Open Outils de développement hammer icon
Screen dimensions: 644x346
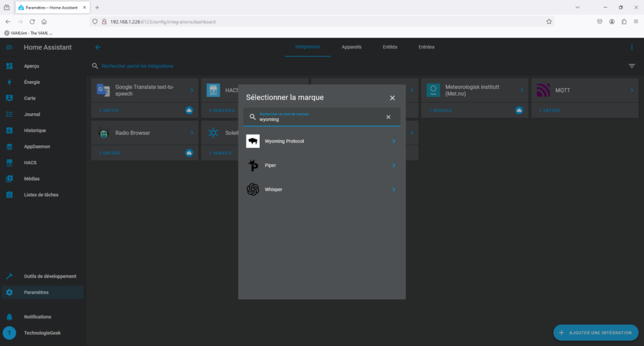coord(9,276)
